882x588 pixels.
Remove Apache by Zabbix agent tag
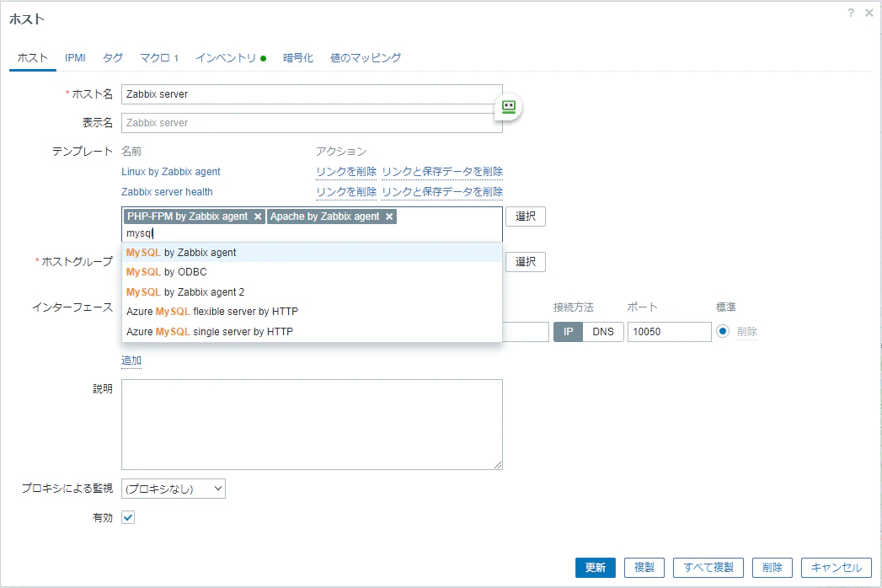[x=389, y=216]
